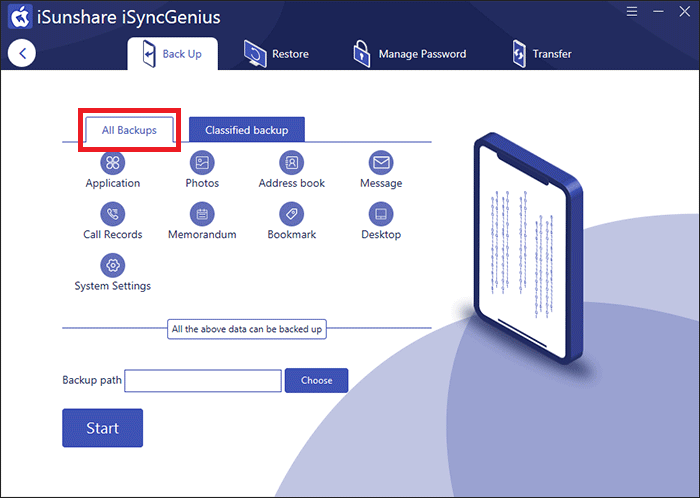The height and width of the screenshot is (498, 700).
Task: Switch to the Transfer tab
Action: point(542,54)
